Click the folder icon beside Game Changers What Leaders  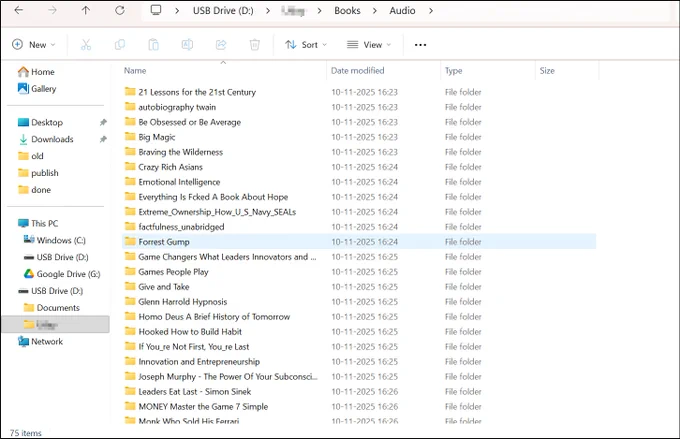click(130, 256)
